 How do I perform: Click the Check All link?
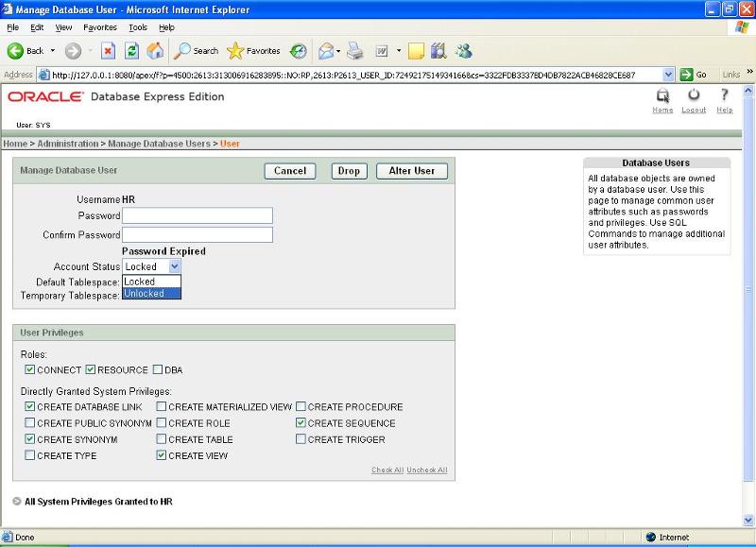coord(387,470)
